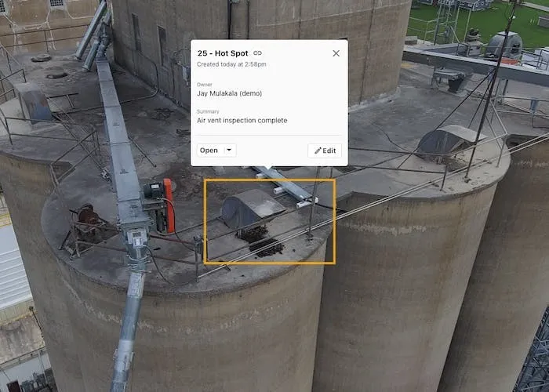
Task: Click the second vent hood on right silo
Action: point(448,140)
